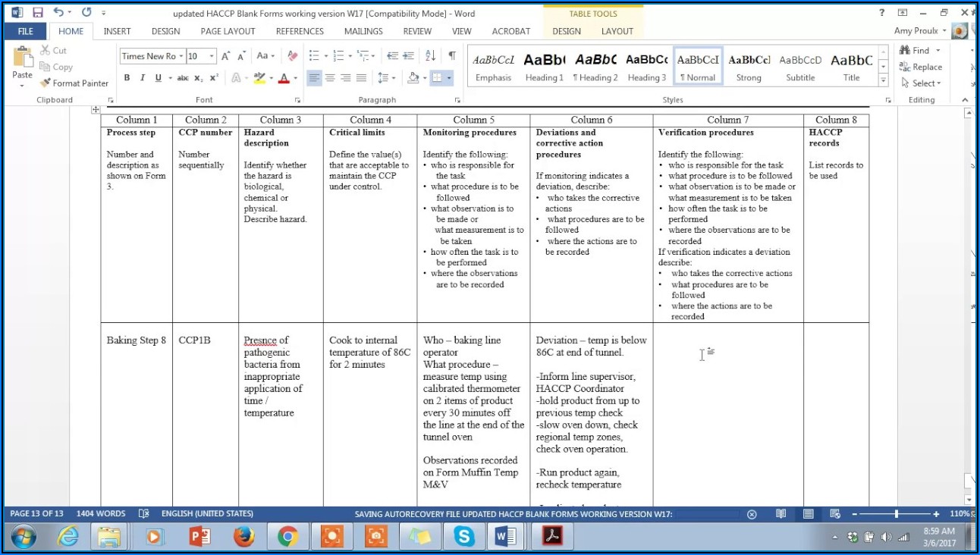Grow the font size
This screenshot has height=555, width=980.
coord(226,56)
